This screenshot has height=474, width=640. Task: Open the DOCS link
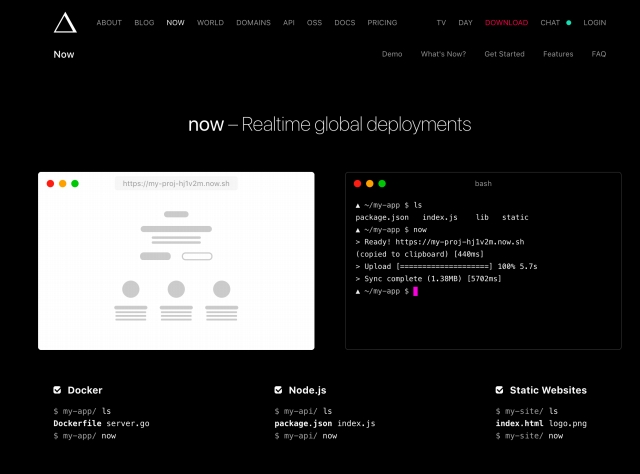pyautogui.click(x=344, y=22)
